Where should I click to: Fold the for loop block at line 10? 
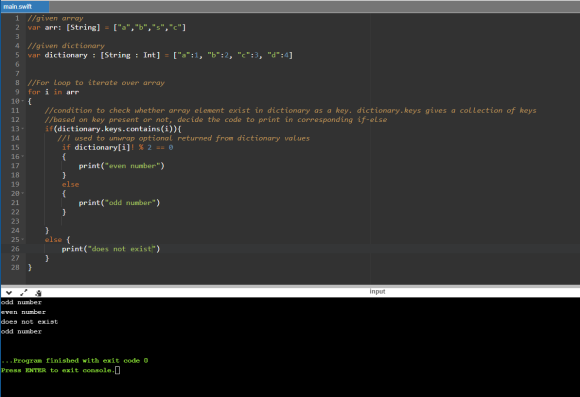[23, 101]
